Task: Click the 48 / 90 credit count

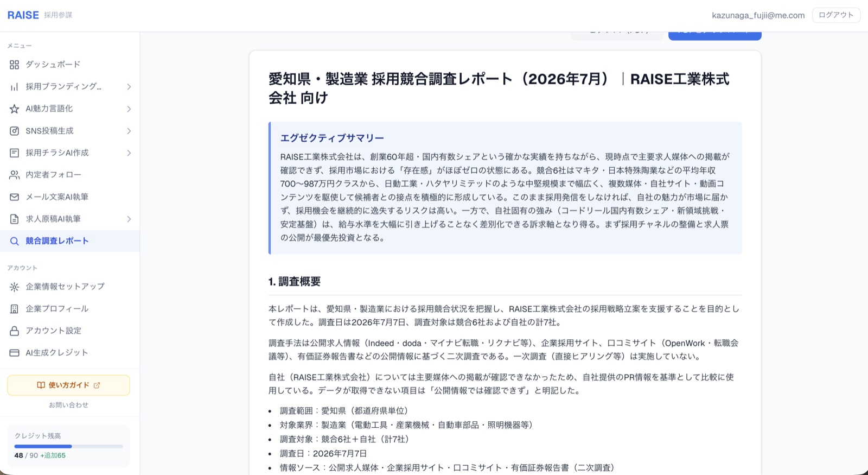Action: pos(26,455)
